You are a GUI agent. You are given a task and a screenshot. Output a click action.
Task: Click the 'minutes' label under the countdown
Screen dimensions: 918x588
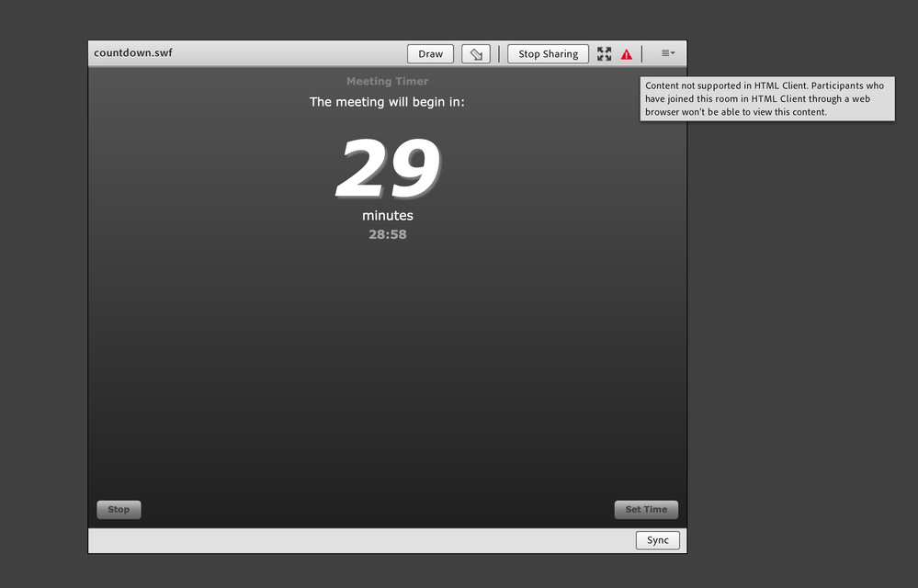point(387,215)
